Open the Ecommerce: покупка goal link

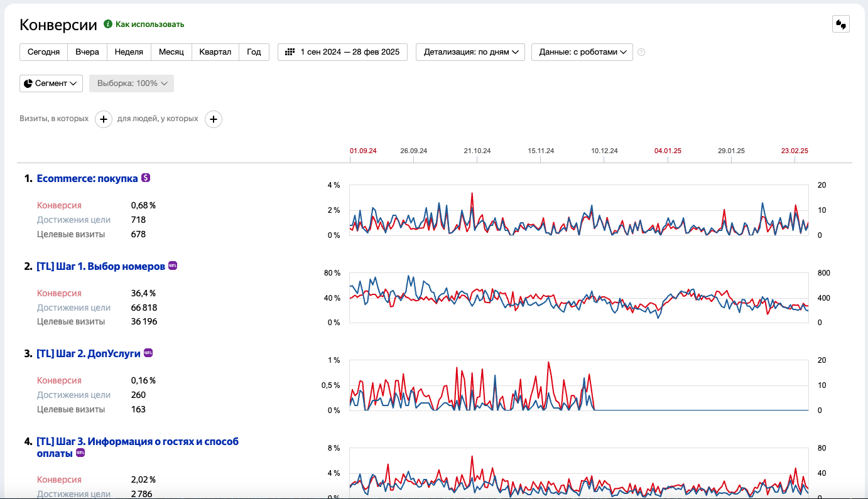[87, 179]
